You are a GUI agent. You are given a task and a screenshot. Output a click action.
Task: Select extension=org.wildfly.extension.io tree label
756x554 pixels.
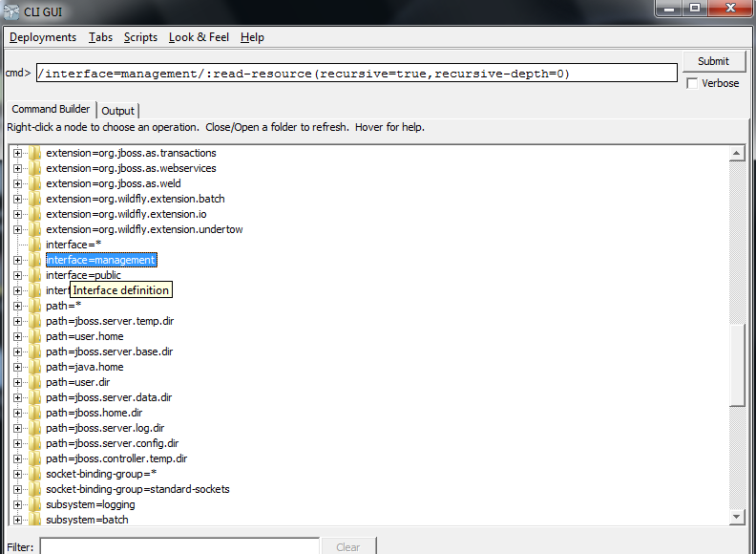(126, 214)
